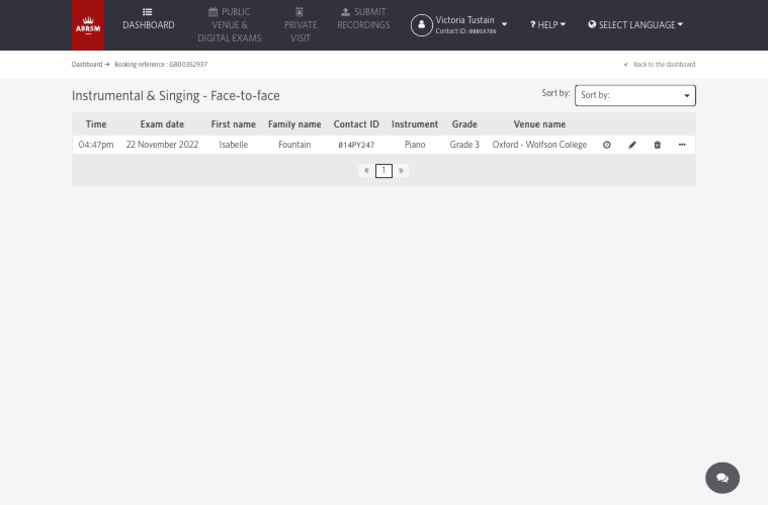Go to Private Visit section

coord(300,25)
